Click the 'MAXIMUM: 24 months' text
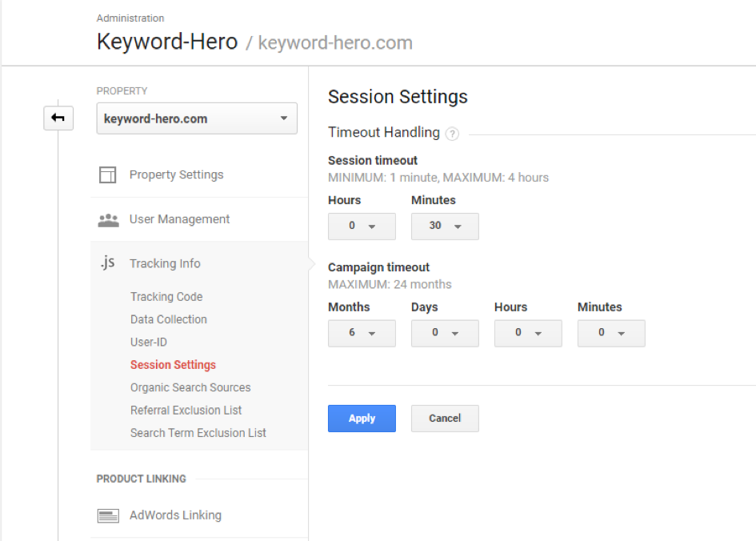This screenshot has width=756, height=541. [390, 284]
